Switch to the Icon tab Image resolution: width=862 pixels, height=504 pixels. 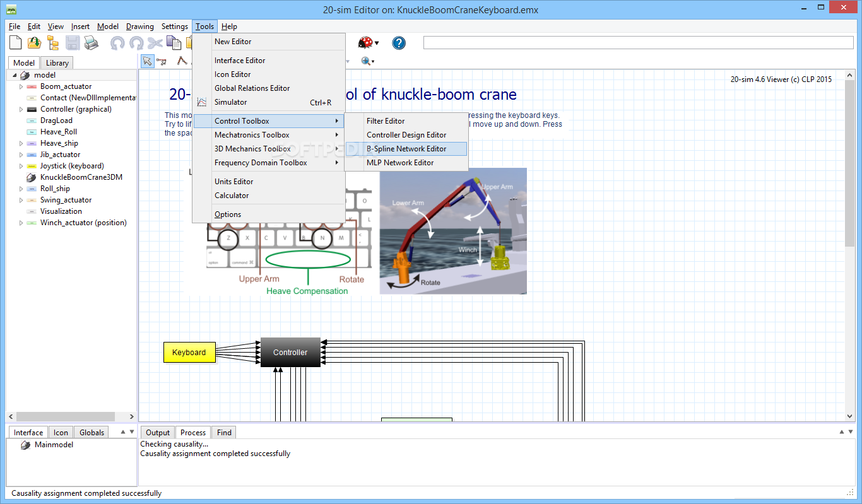pos(61,433)
